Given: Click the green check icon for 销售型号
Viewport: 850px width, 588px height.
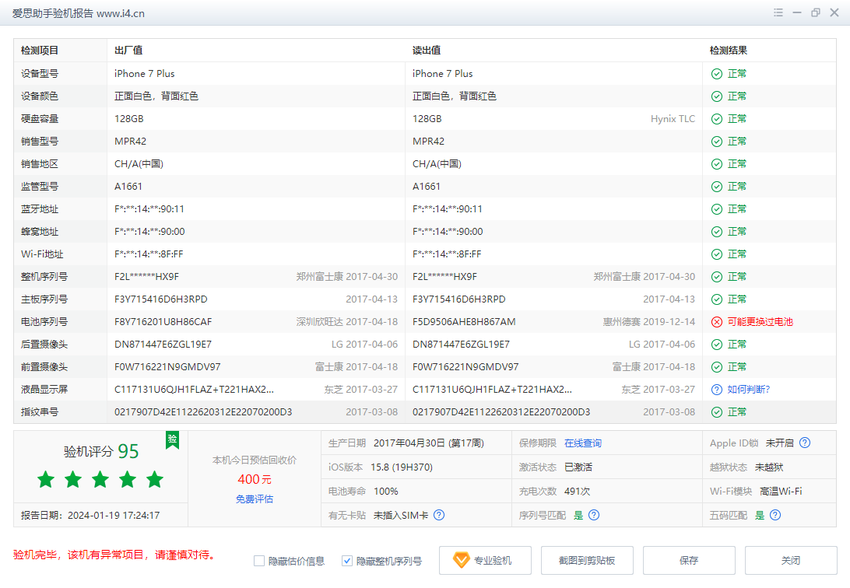Looking at the screenshot, I should tap(717, 141).
